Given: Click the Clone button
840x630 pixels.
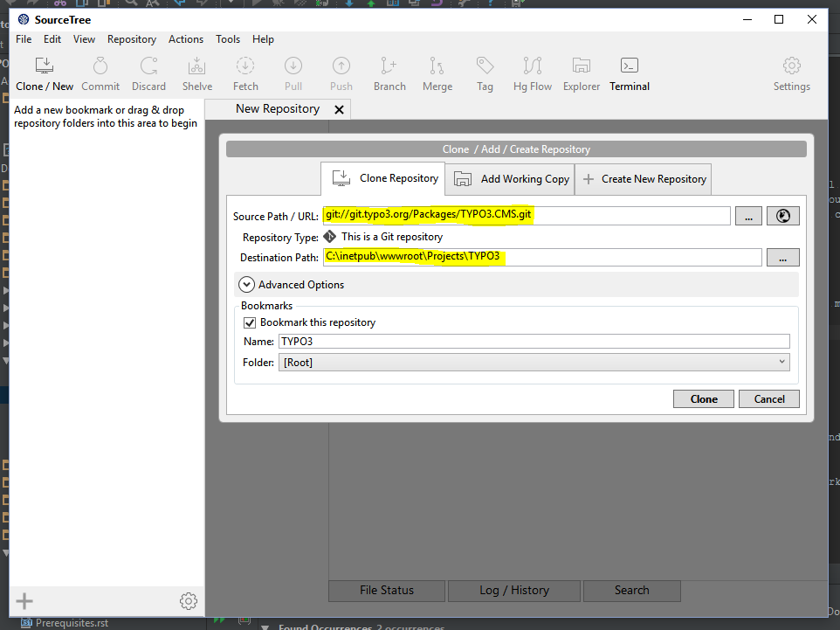Looking at the screenshot, I should (x=704, y=399).
